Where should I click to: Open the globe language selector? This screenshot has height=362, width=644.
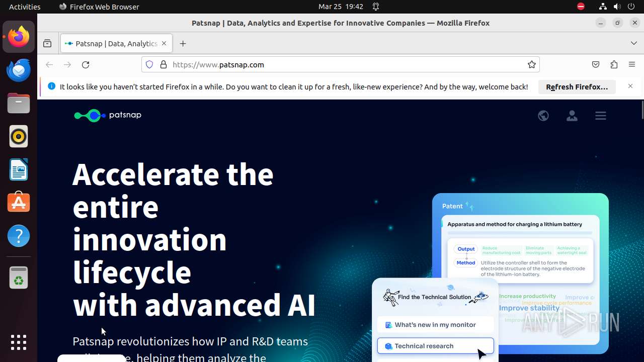click(x=543, y=116)
